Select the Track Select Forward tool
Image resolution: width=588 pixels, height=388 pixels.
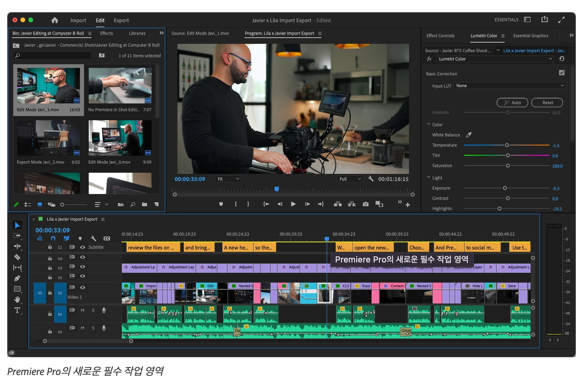tap(17, 236)
